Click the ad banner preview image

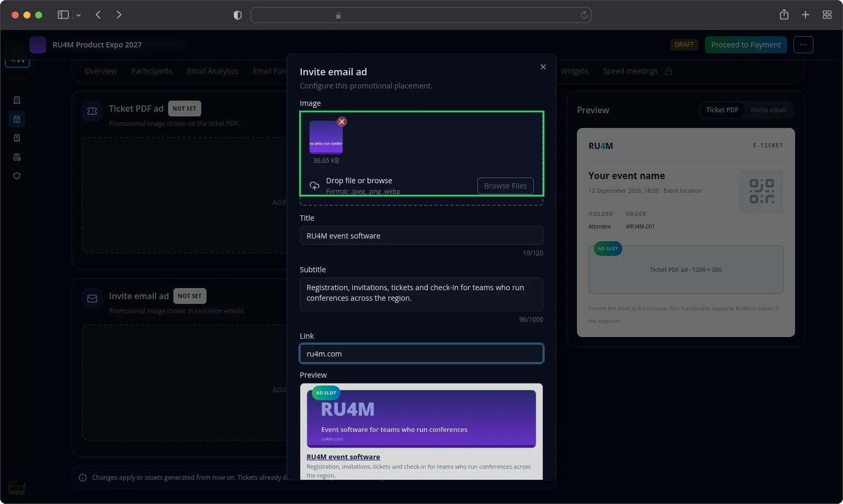pyautogui.click(x=421, y=419)
